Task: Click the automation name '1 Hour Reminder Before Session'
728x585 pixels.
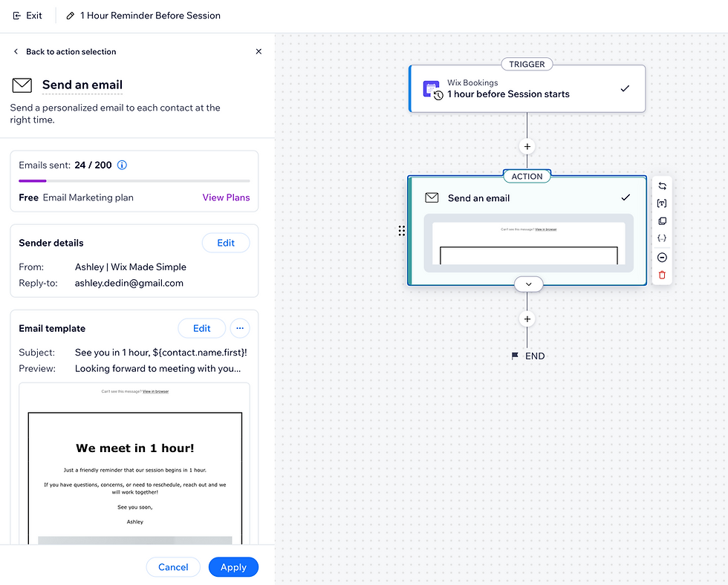Action: point(150,16)
